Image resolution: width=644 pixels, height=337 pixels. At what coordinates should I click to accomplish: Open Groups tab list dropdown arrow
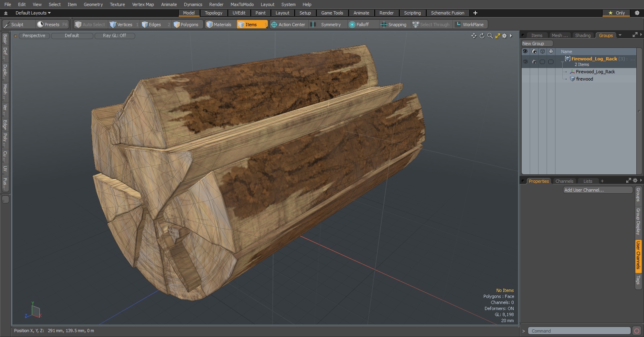point(620,35)
